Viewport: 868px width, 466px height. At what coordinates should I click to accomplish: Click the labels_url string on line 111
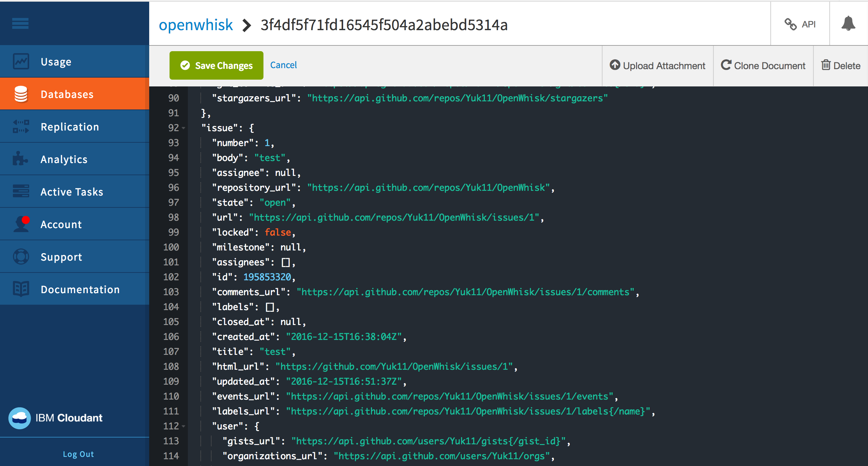pos(468,411)
